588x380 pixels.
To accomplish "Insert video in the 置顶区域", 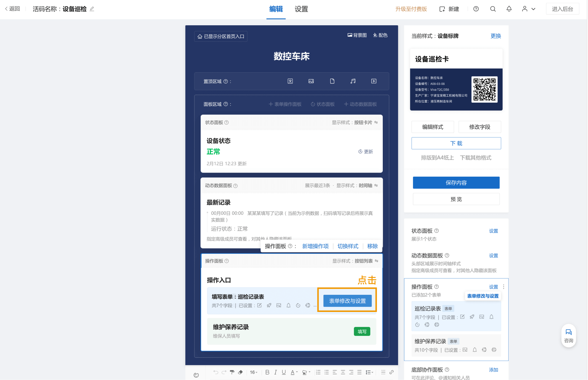I will coord(374,81).
